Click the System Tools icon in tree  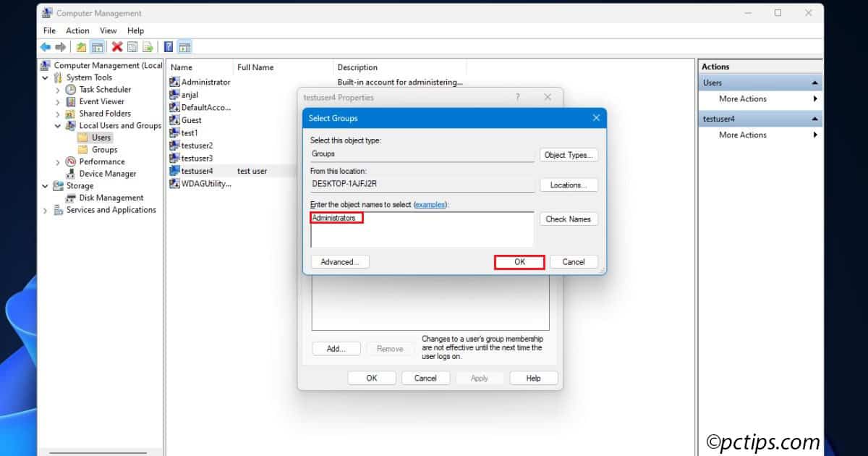58,77
